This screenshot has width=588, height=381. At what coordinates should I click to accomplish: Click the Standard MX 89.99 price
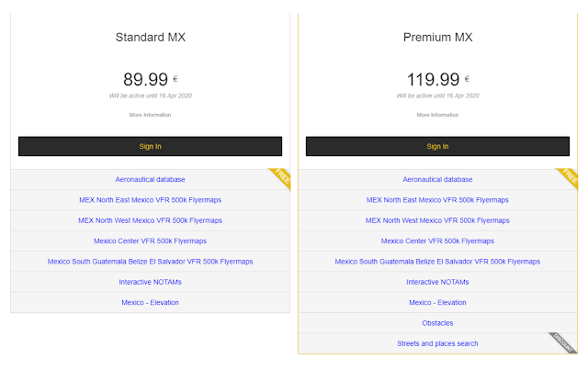click(x=147, y=79)
